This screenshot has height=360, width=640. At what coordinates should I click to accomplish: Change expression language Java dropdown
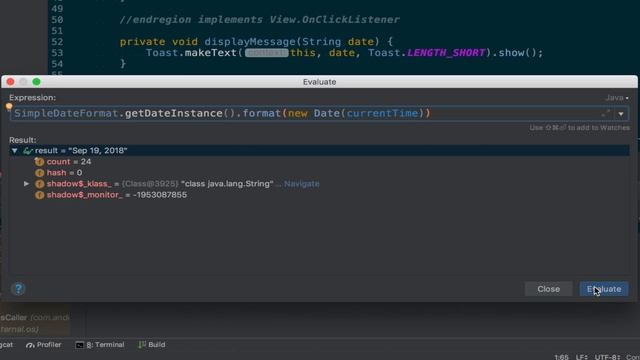[x=617, y=98]
